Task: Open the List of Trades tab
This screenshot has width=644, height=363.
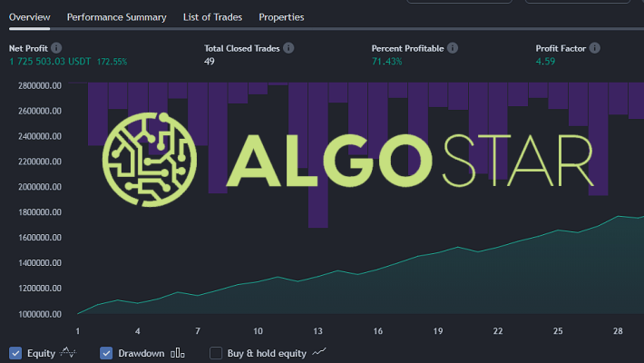Action: tap(213, 17)
